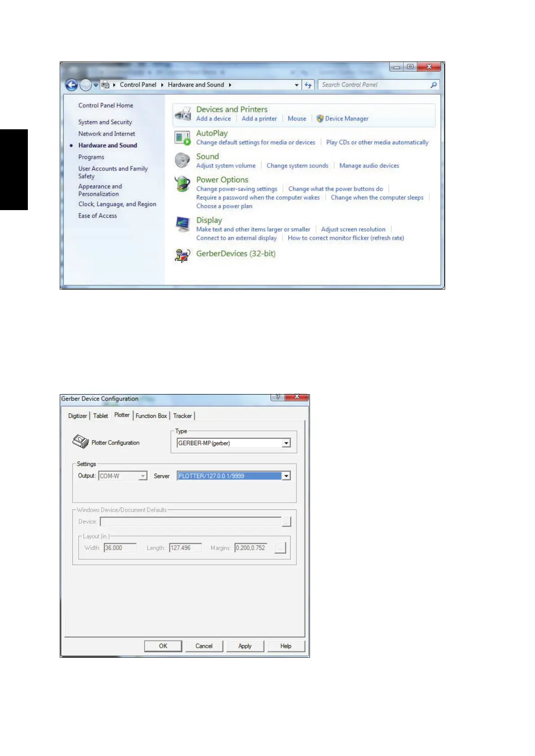Click the AutoPlay category icon
This screenshot has width=535, height=756.
pyautogui.click(x=183, y=138)
